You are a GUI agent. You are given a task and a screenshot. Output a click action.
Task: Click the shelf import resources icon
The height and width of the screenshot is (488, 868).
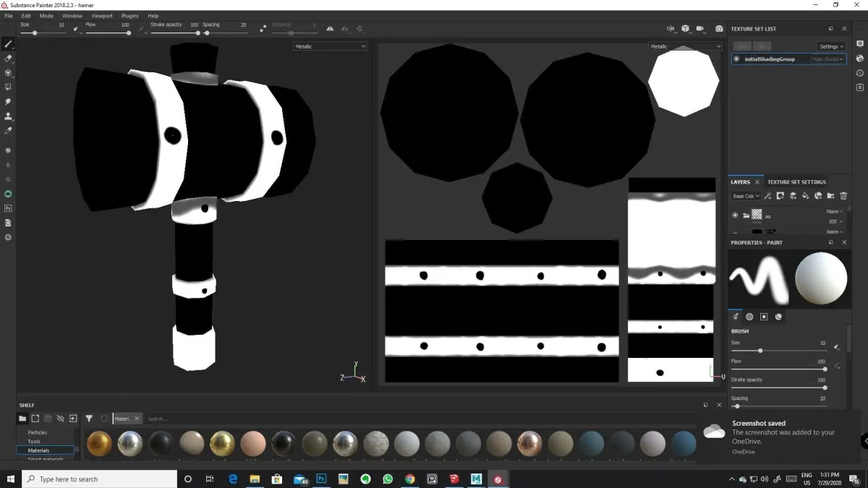click(x=73, y=419)
